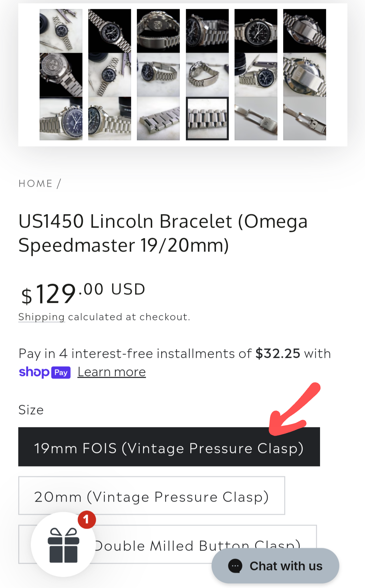This screenshot has width=365, height=588.
Task: View the bracelet end-link close-up thumbnail
Action: point(158,118)
